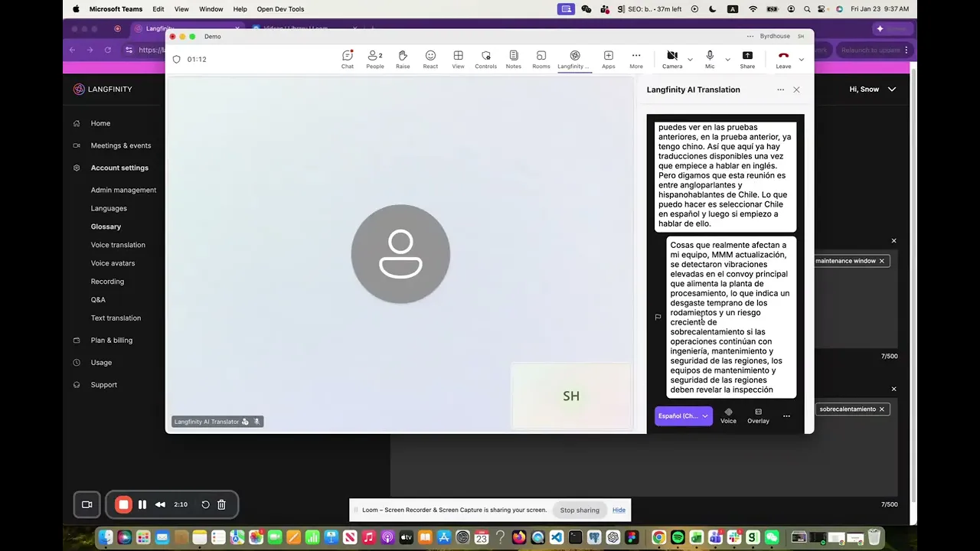Open the Window menu in menu bar
The image size is (980, 551).
click(211, 9)
